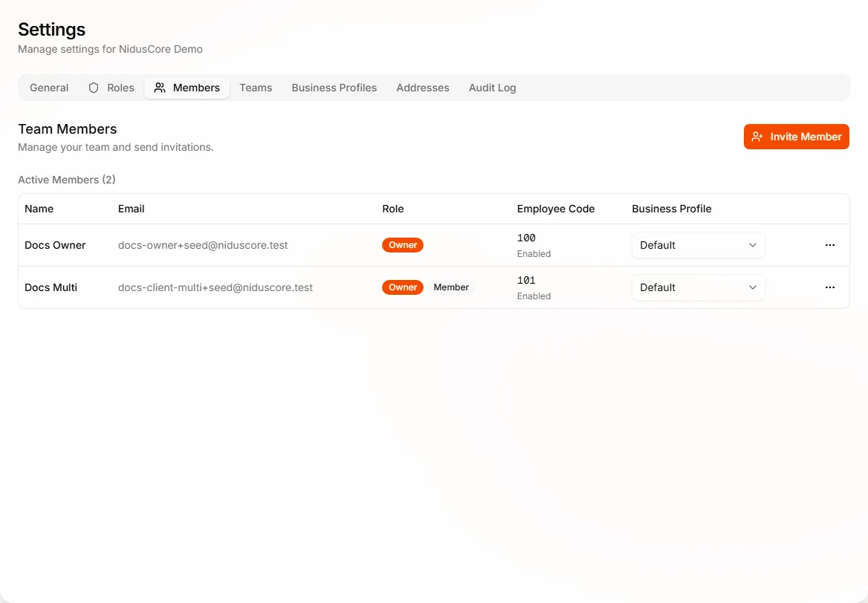The height and width of the screenshot is (603, 868).
Task: Click the Active Members (2) label
Action: [67, 180]
